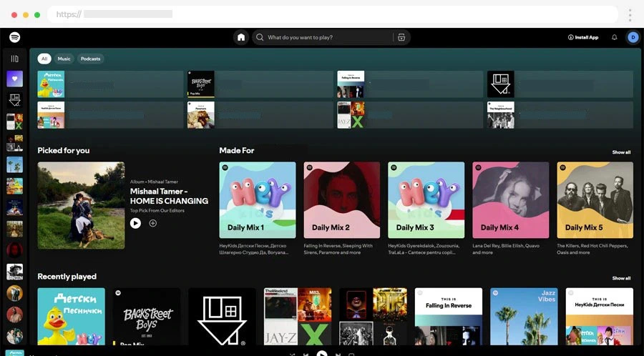
Task: Click the Browse icon in search bar
Action: 401,37
